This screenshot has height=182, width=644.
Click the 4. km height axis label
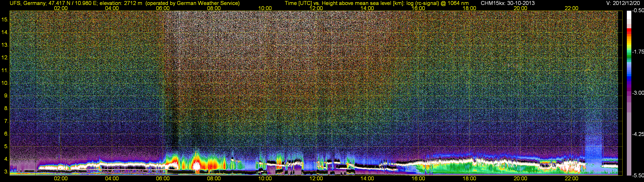pos(6,159)
